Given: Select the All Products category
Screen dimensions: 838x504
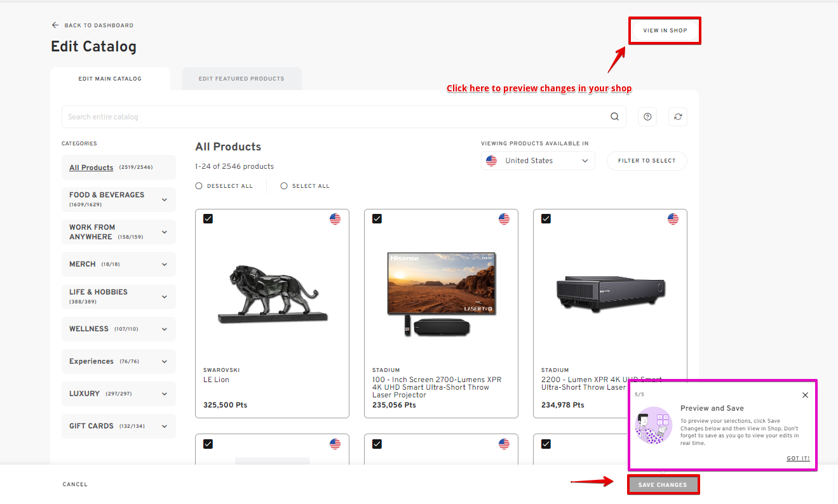Looking at the screenshot, I should tap(119, 168).
